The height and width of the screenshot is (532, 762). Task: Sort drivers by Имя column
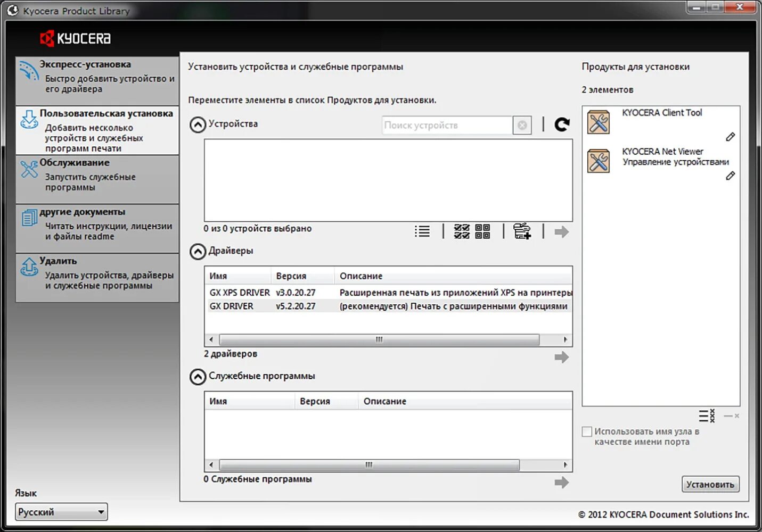click(x=238, y=276)
